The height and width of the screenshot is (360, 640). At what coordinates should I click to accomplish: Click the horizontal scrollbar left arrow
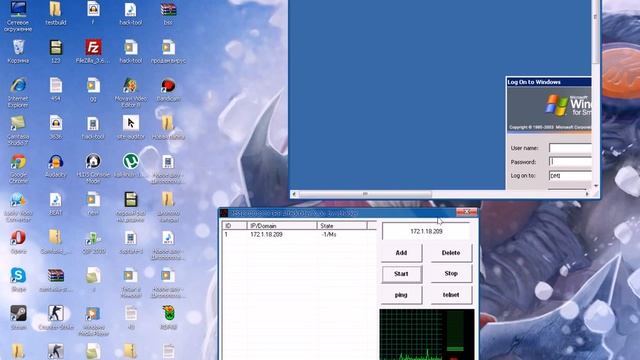(x=294, y=194)
